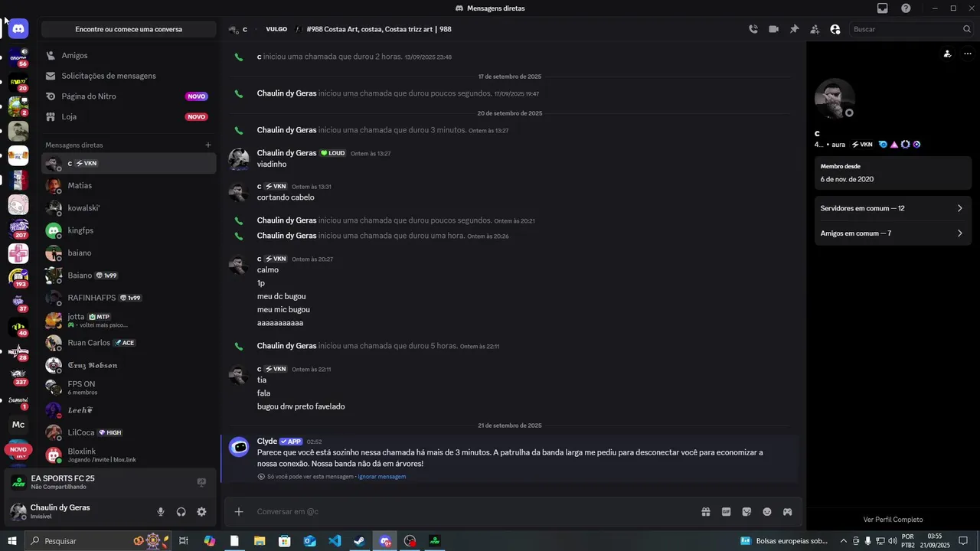Expand Amigos em comum list

893,233
